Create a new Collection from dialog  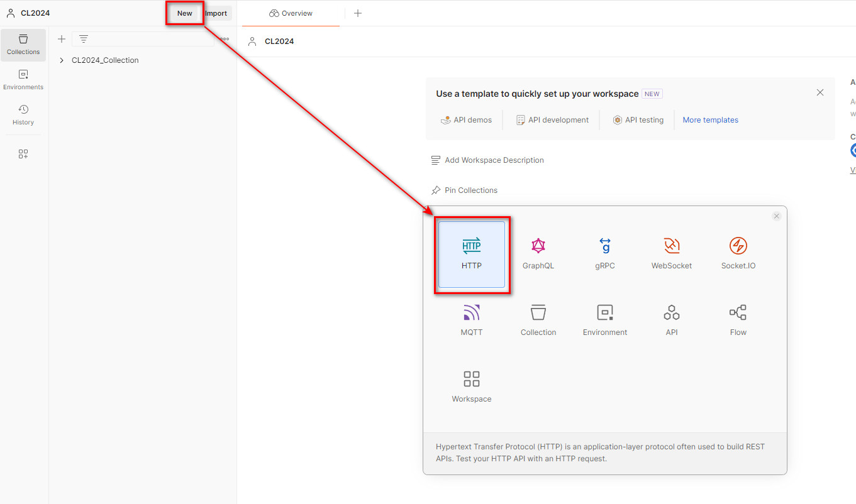[x=538, y=320]
